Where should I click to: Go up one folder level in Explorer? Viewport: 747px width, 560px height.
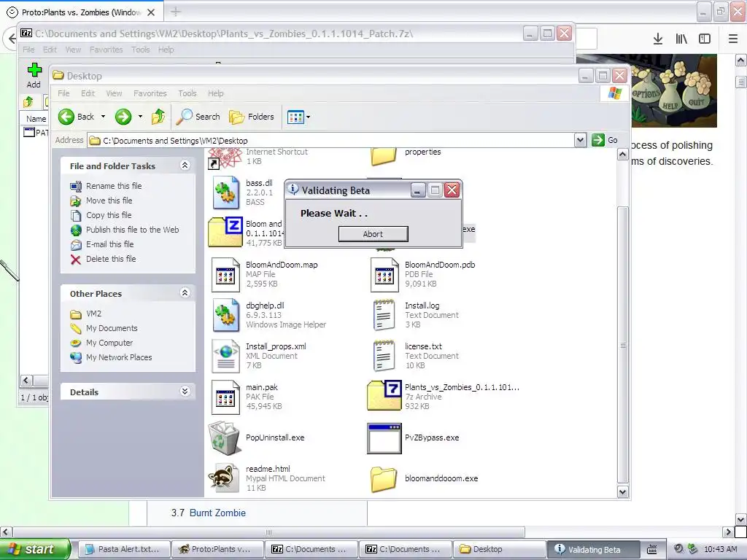pos(158,117)
